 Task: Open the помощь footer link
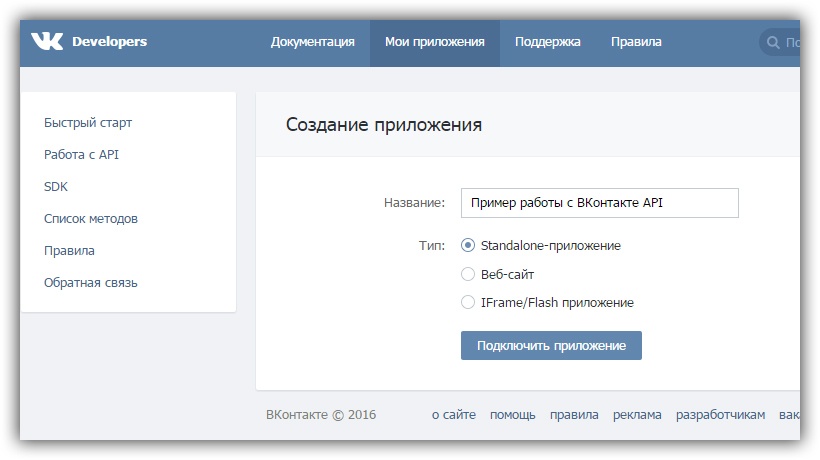pos(512,415)
